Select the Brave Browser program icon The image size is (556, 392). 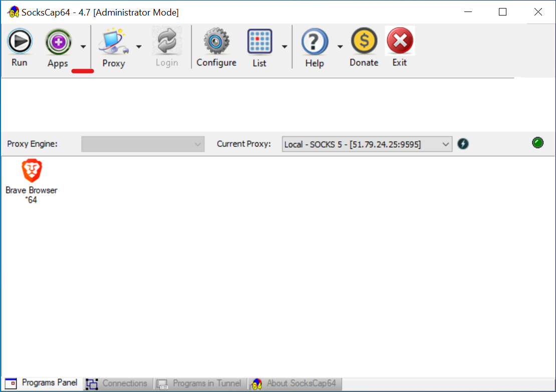(32, 171)
